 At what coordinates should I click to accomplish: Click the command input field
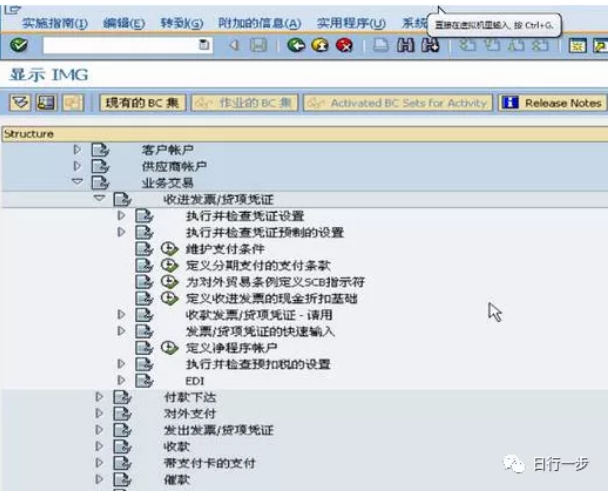127,45
